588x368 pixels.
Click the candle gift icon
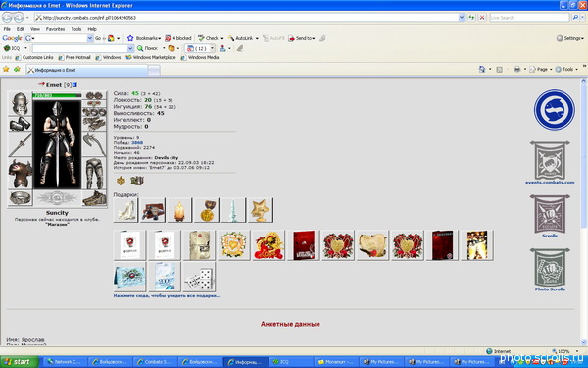[179, 210]
